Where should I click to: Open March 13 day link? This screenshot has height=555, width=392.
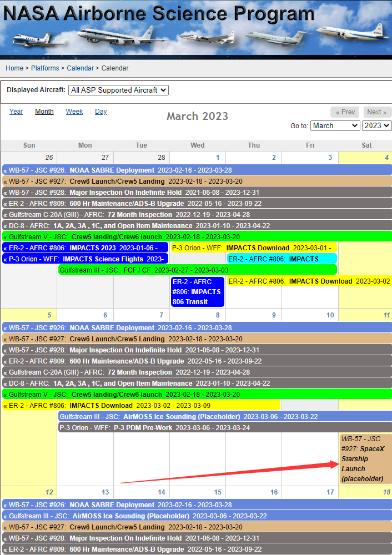tap(105, 492)
